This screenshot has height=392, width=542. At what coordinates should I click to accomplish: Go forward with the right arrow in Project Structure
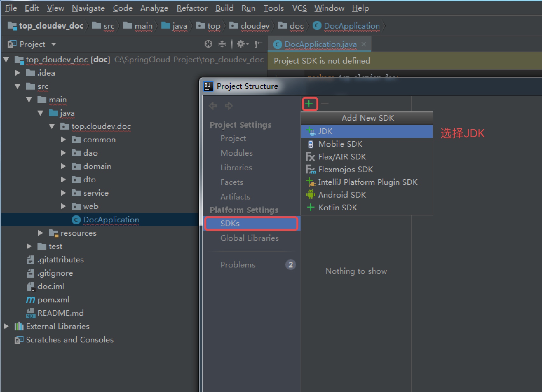coord(228,105)
